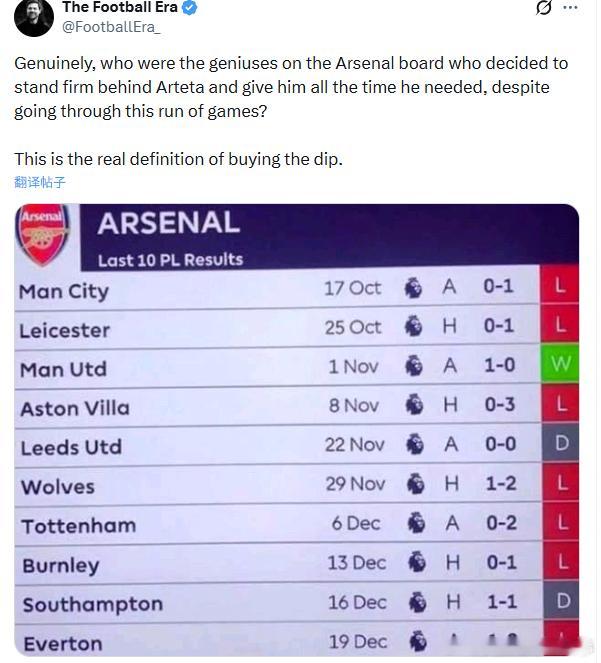Click the red L badge for Man City

[x=560, y=287]
